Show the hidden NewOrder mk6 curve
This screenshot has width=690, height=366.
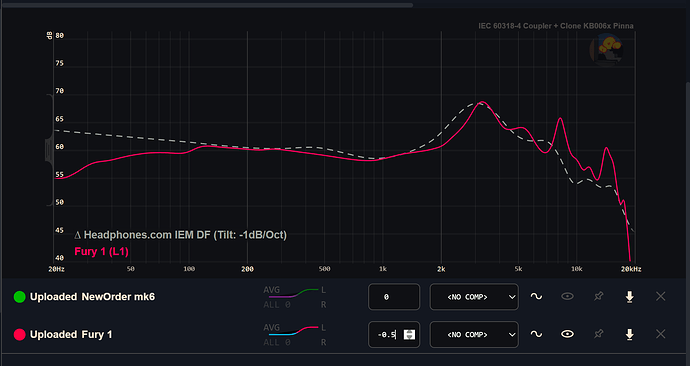tap(567, 296)
